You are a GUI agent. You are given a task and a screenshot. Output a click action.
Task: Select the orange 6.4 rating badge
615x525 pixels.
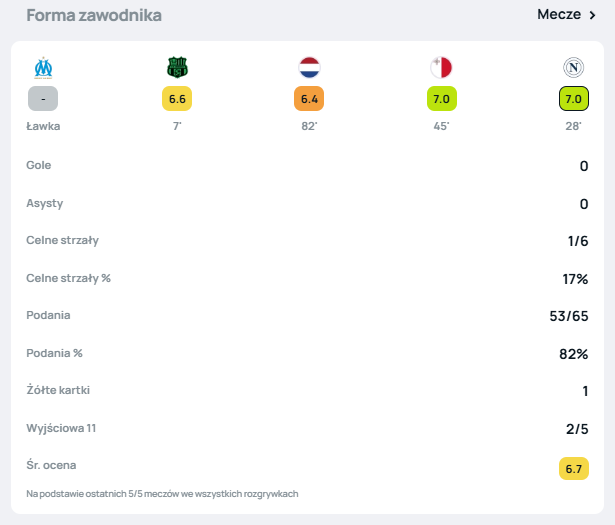click(309, 99)
